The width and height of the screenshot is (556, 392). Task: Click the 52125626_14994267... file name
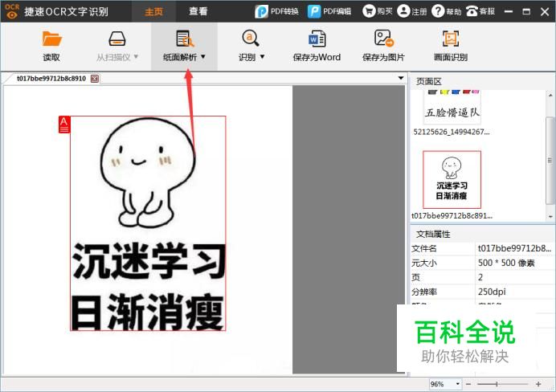pos(451,133)
